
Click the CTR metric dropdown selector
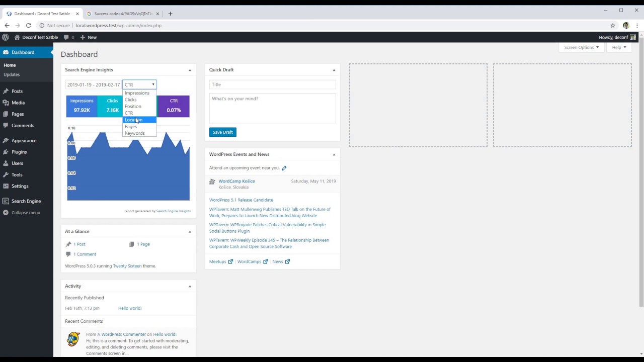tap(139, 84)
